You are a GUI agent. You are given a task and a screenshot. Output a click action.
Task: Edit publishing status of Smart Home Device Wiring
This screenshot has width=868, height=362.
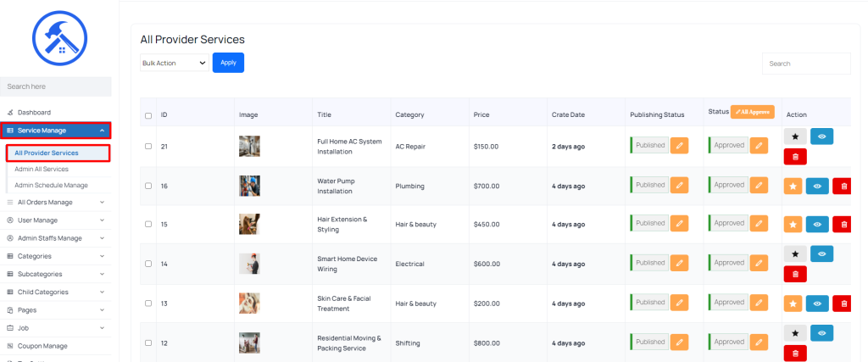point(679,263)
